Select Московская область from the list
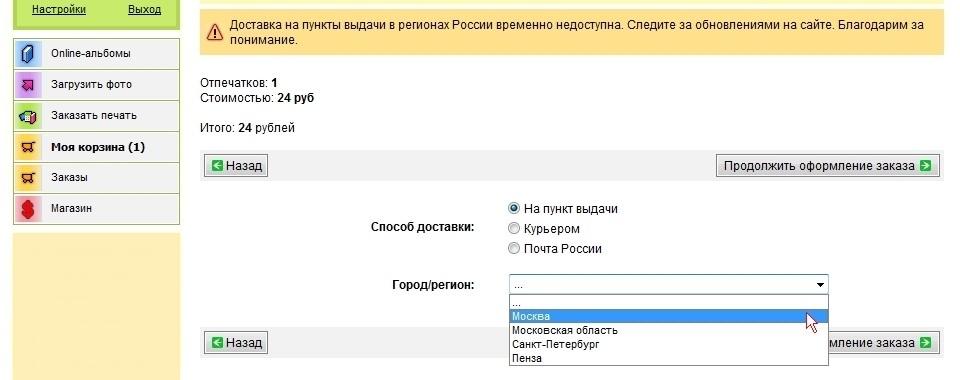 (669, 330)
